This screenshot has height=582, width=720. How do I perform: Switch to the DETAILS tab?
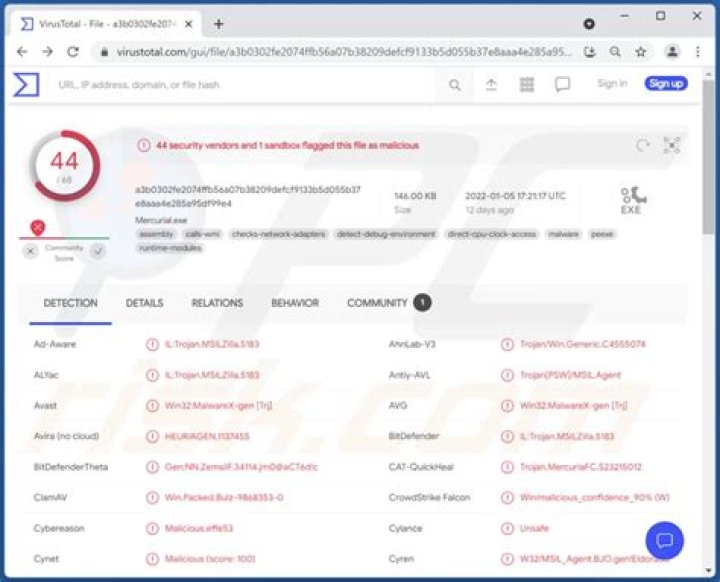pyautogui.click(x=144, y=303)
